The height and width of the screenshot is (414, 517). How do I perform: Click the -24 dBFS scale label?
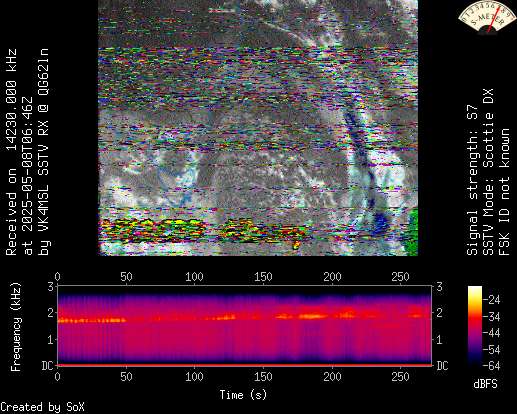coord(492,299)
